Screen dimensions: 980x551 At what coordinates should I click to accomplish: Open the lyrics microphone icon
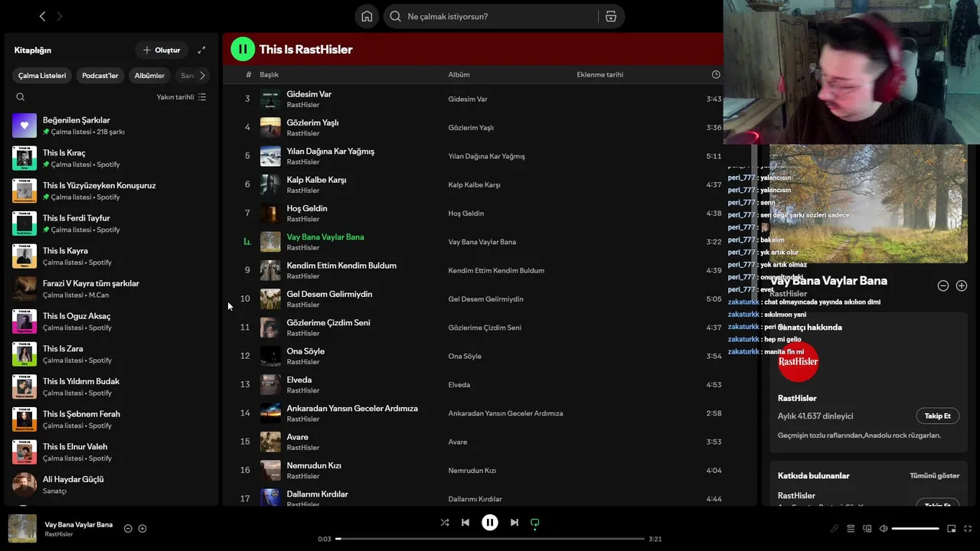(835, 528)
